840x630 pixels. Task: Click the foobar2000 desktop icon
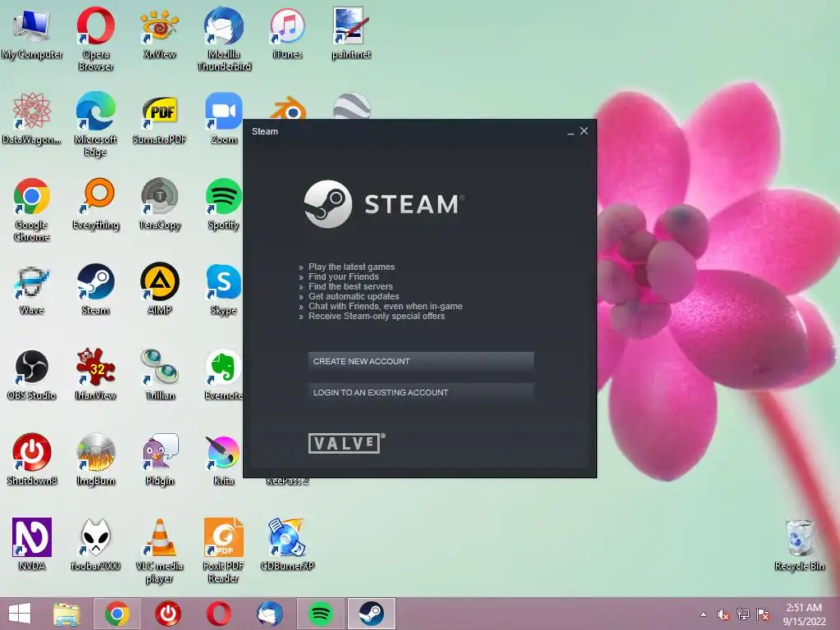pyautogui.click(x=95, y=545)
